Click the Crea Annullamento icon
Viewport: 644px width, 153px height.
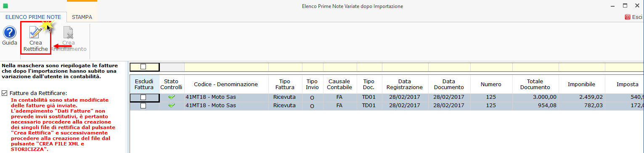coord(68,32)
